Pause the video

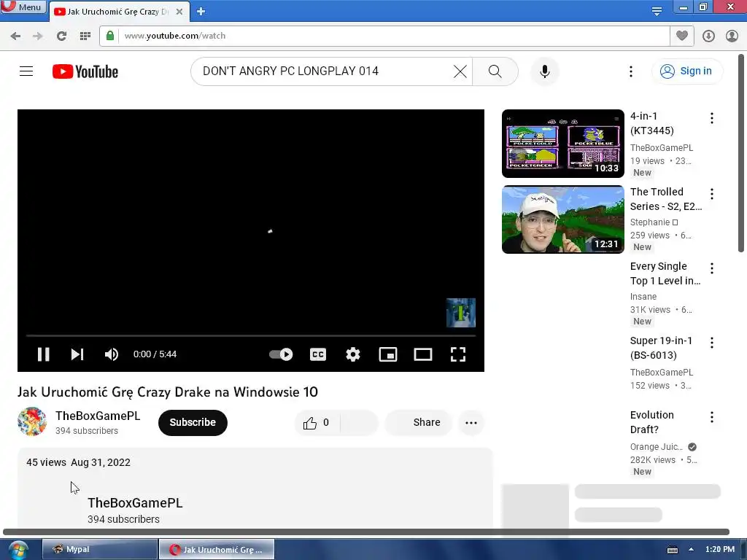tap(43, 354)
